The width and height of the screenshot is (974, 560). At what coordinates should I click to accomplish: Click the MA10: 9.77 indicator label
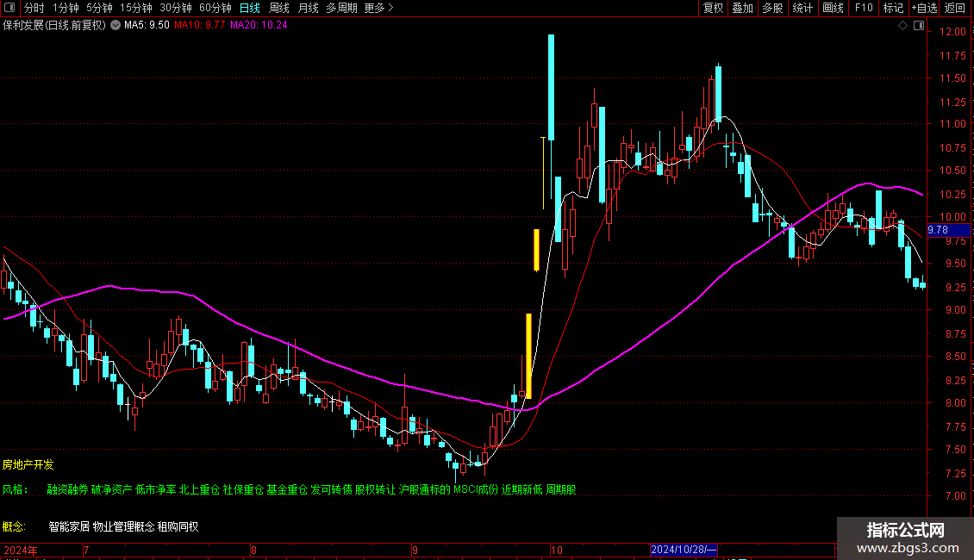pyautogui.click(x=199, y=26)
